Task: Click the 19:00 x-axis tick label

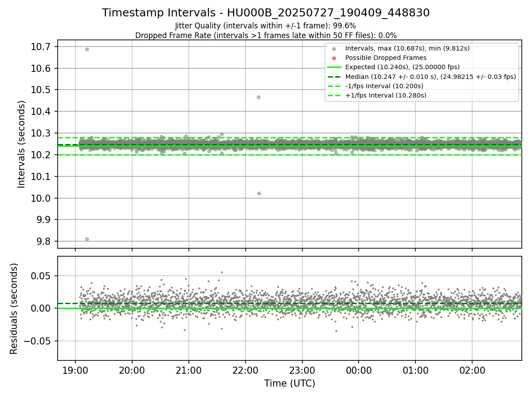Action: tap(75, 370)
